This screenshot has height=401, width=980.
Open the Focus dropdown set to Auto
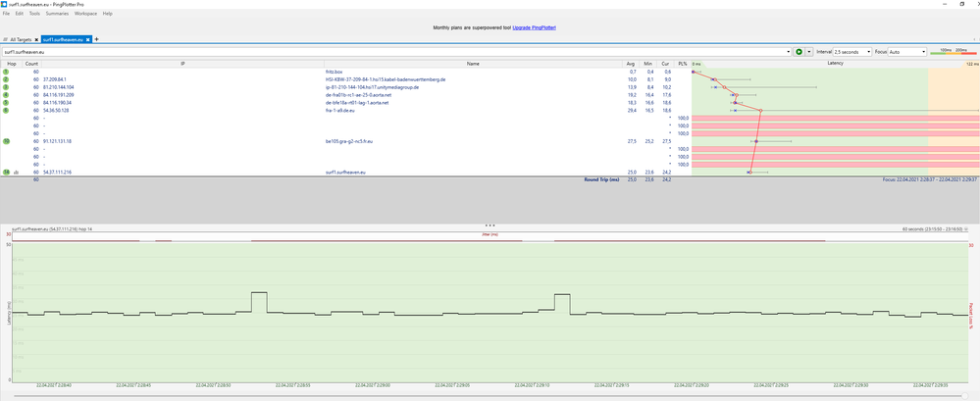906,52
